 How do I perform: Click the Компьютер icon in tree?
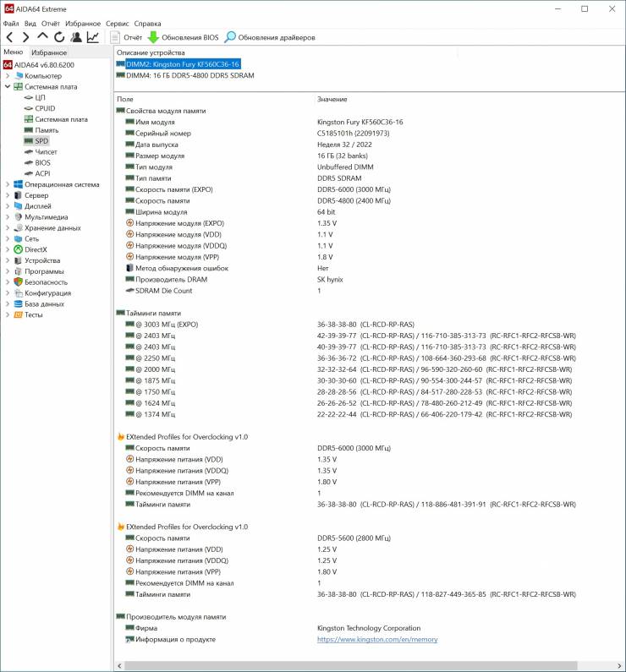coord(19,76)
